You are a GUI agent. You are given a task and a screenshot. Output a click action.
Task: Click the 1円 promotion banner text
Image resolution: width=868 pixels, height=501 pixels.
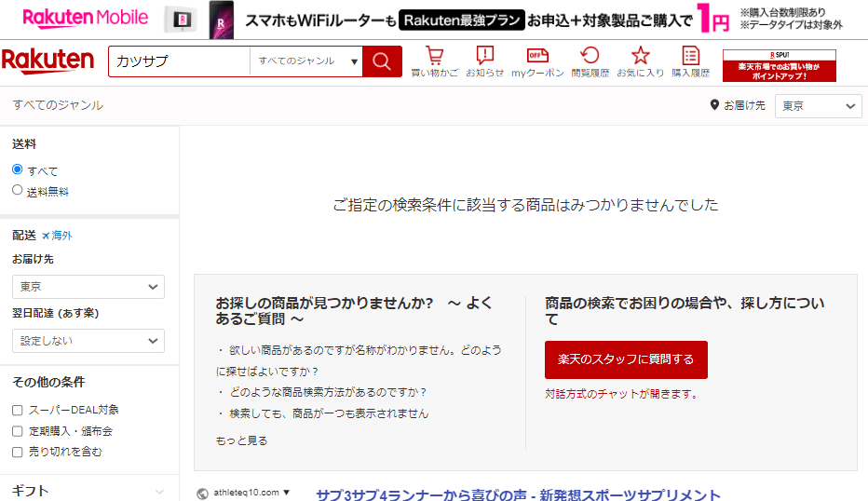(713, 19)
